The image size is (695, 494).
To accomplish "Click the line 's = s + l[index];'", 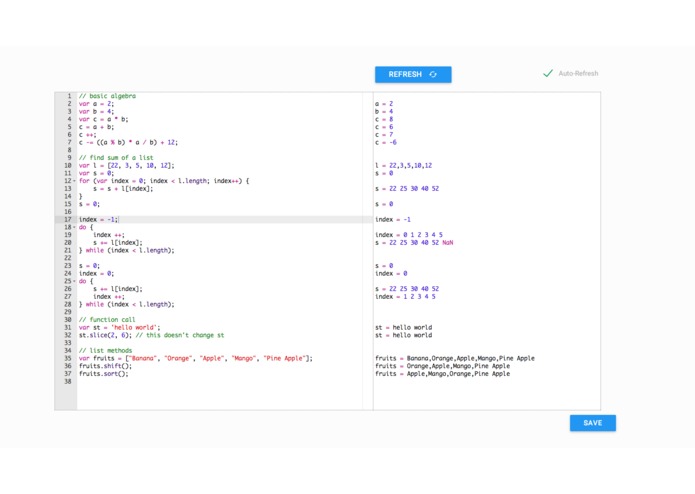I will 123,189.
